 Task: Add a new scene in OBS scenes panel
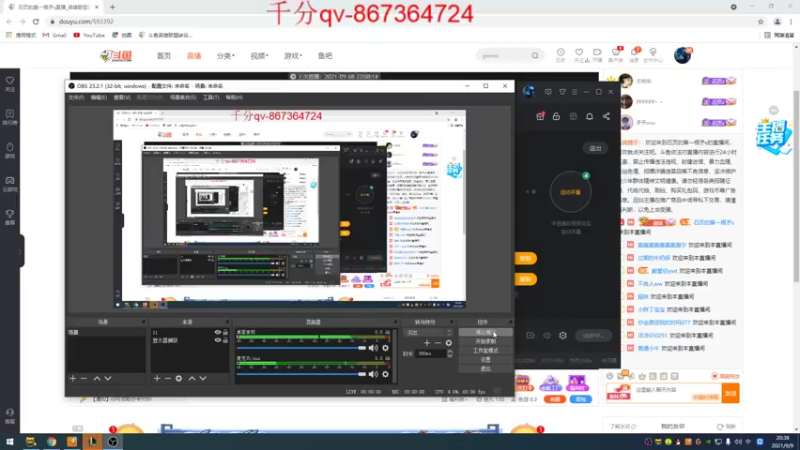tap(72, 379)
